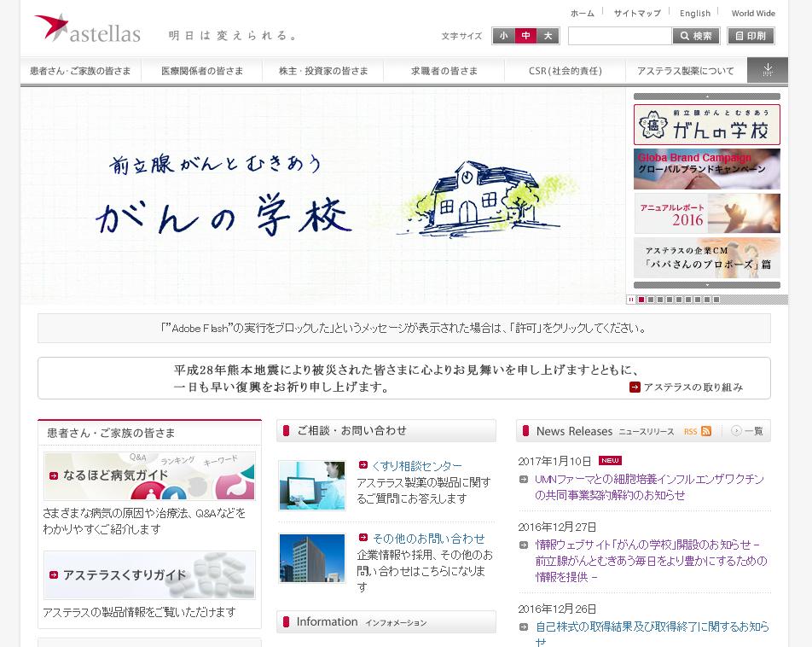Click red arrow icon beside アステラスの取り組み

pyautogui.click(x=635, y=388)
